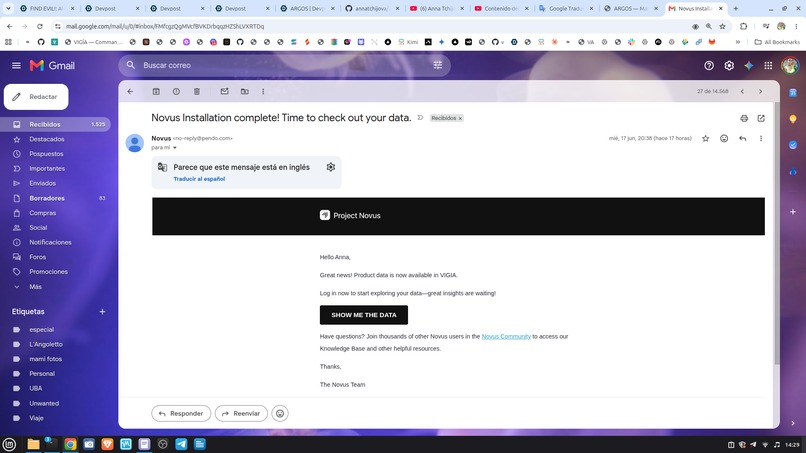Image resolution: width=806 pixels, height=453 pixels.
Task: Switch to the Google Traductor browser tab
Action: [x=565, y=8]
